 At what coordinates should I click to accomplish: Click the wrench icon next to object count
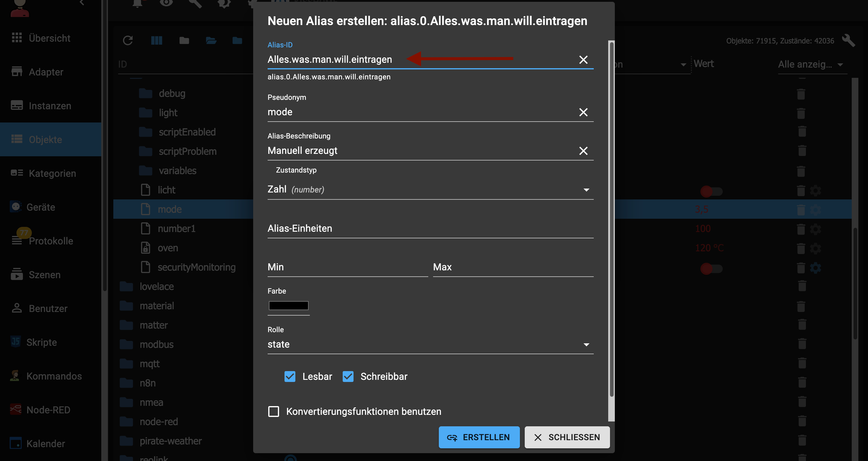pyautogui.click(x=848, y=40)
